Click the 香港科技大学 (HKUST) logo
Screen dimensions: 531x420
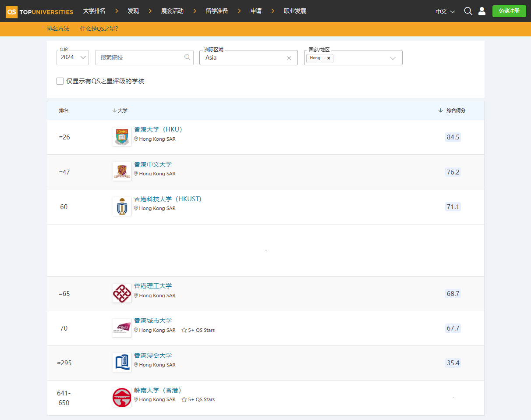[122, 206]
